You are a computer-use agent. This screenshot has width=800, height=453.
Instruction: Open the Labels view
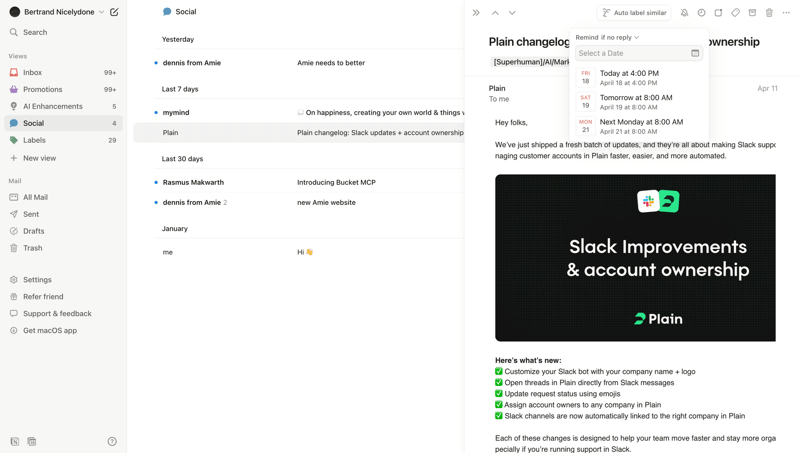pos(63,140)
